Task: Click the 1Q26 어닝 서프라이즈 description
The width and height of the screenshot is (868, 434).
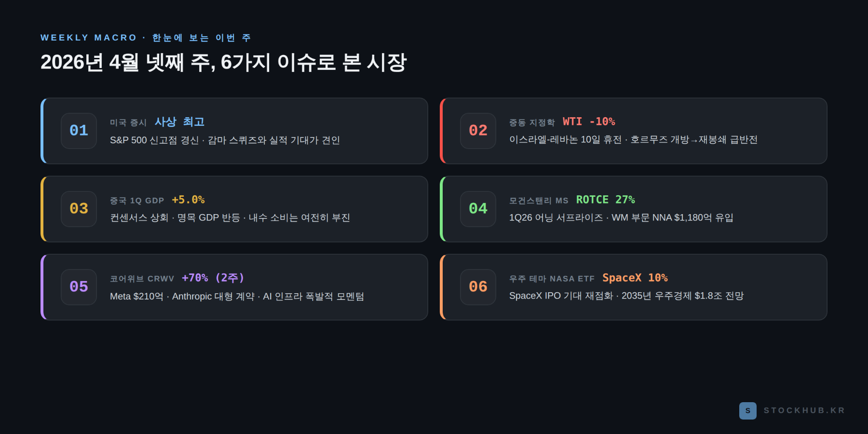Action: 621,217
